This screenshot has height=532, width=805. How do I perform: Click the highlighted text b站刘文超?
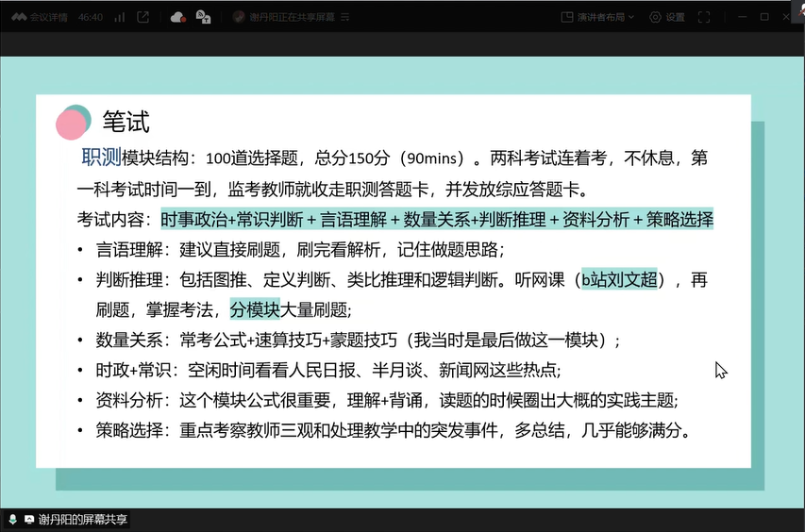[619, 280]
